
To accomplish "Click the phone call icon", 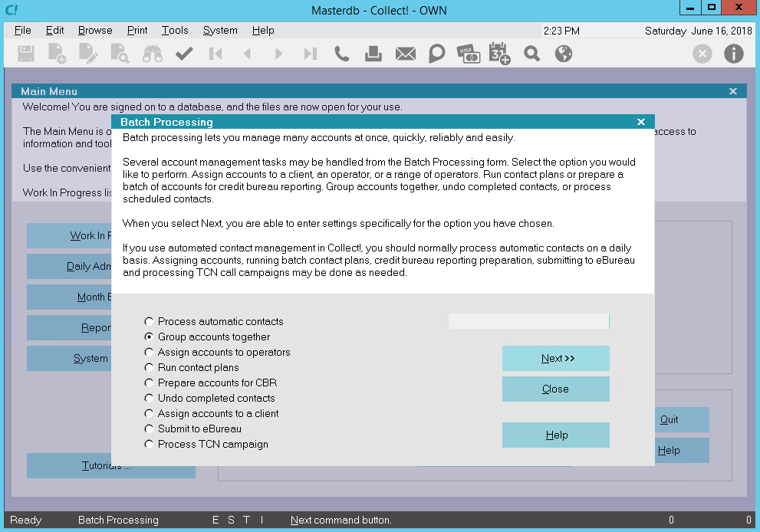I will tap(342, 54).
